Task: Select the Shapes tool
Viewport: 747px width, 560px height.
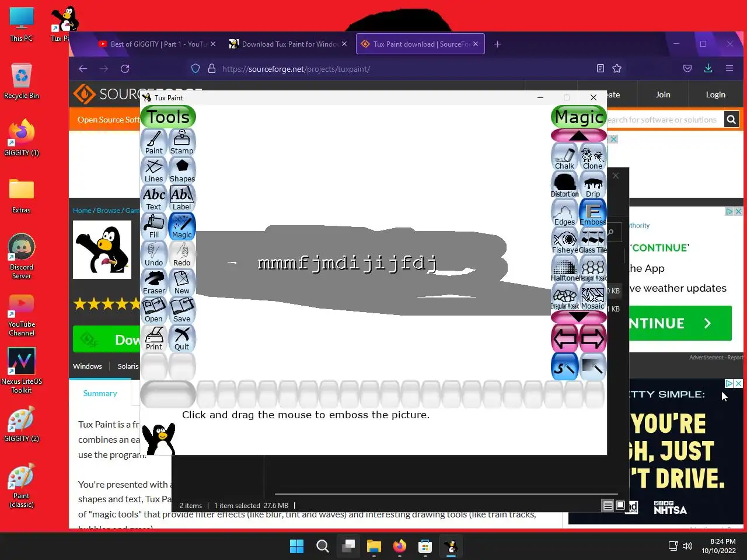Action: click(182, 170)
